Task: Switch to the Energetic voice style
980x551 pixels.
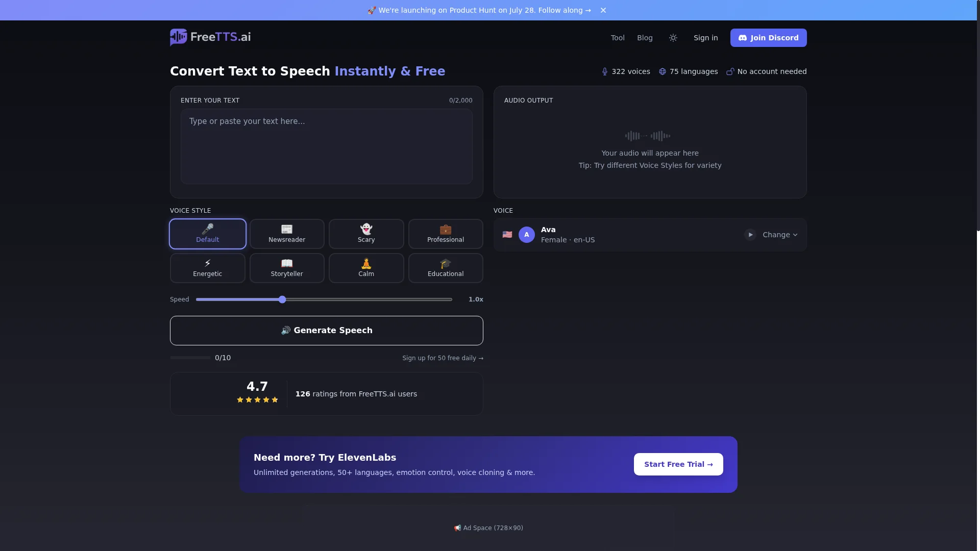Action: tap(208, 268)
